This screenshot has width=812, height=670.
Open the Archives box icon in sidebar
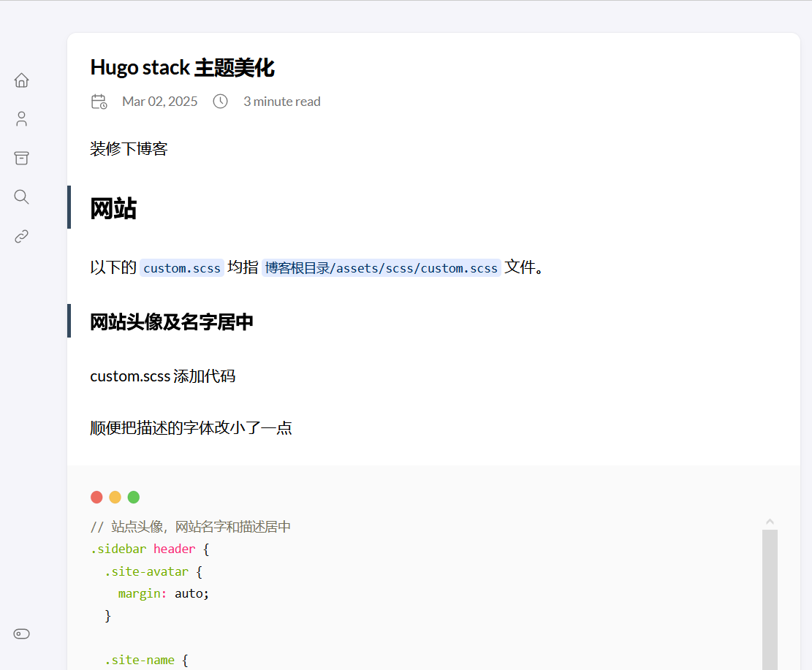(22, 158)
